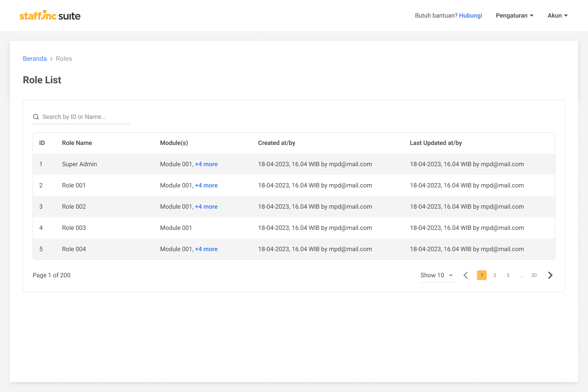Open the Pengaturan dropdown menu
The image size is (588, 392).
point(514,16)
